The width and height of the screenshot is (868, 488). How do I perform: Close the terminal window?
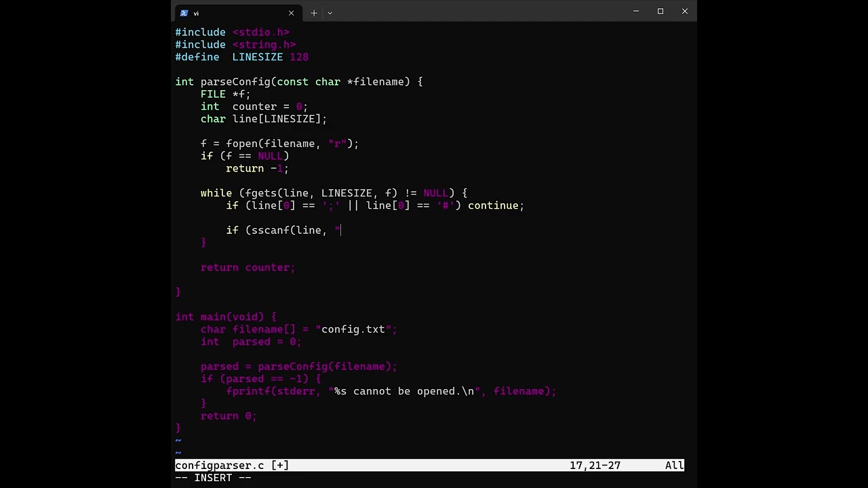pos(685,12)
